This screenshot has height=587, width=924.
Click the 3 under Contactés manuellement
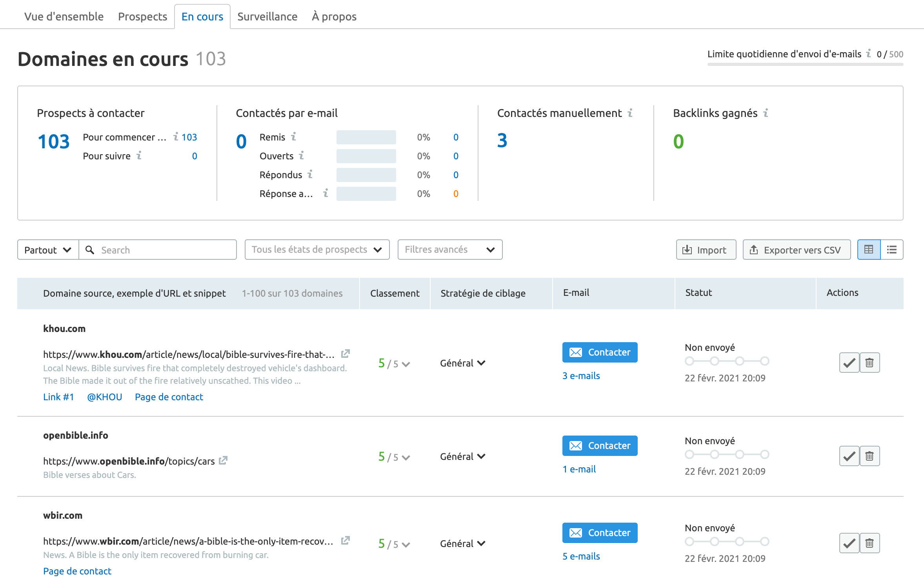502,140
